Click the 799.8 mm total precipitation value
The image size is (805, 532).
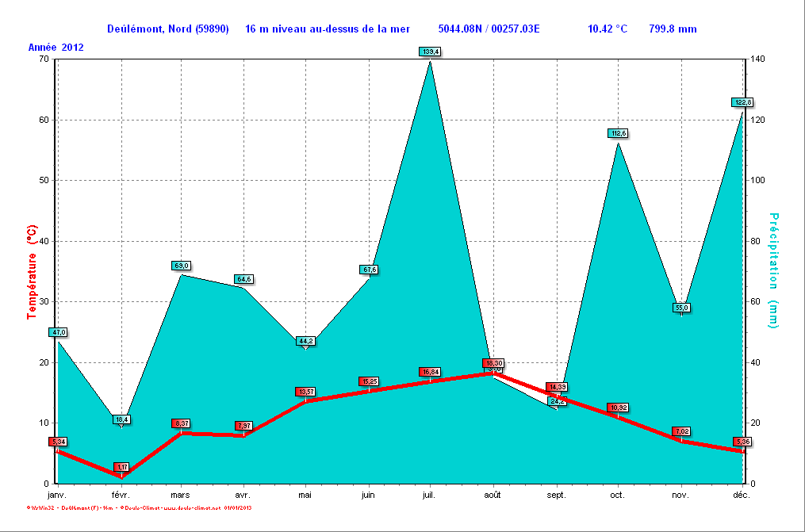pos(673,29)
